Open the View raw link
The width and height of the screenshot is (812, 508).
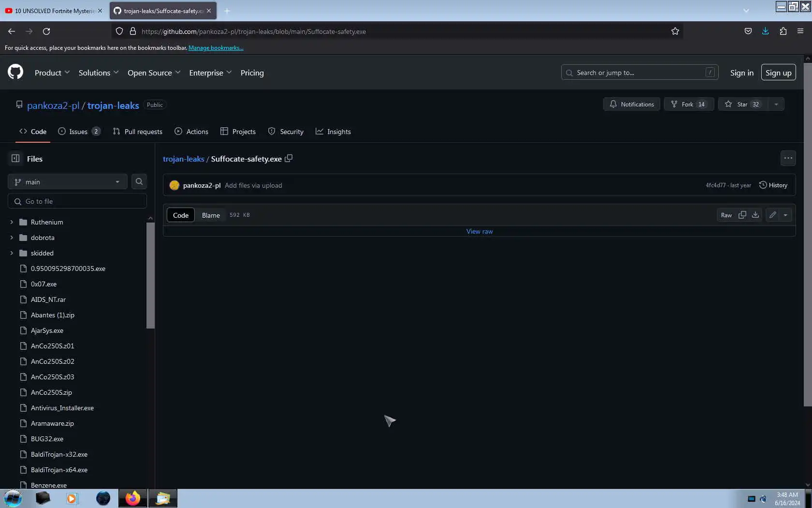pos(479,231)
